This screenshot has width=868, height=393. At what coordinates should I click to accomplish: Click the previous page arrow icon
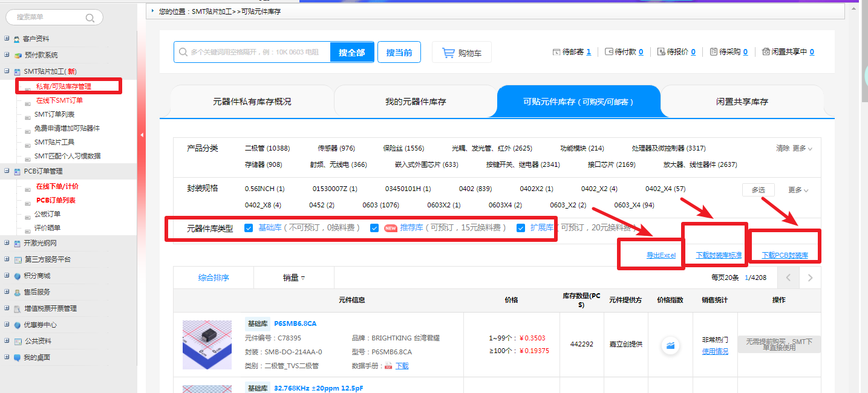pos(788,278)
